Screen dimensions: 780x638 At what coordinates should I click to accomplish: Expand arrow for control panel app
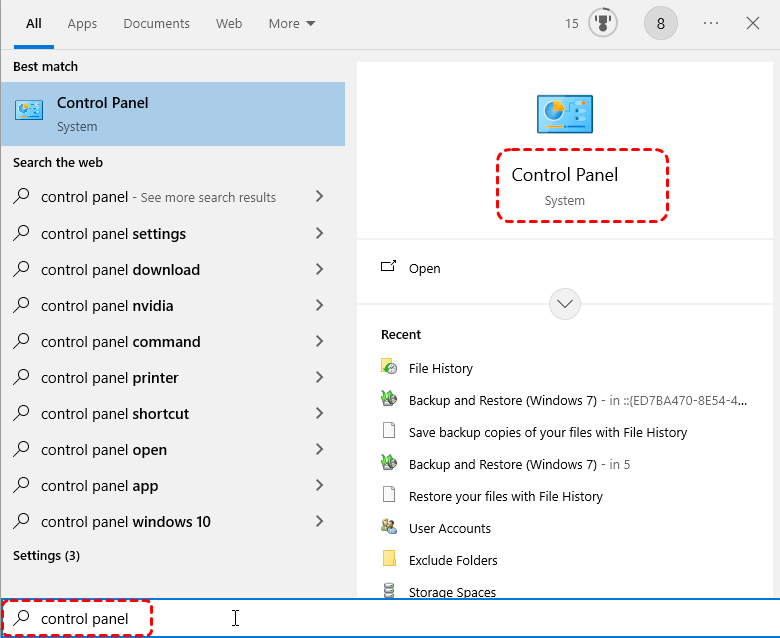click(x=319, y=485)
